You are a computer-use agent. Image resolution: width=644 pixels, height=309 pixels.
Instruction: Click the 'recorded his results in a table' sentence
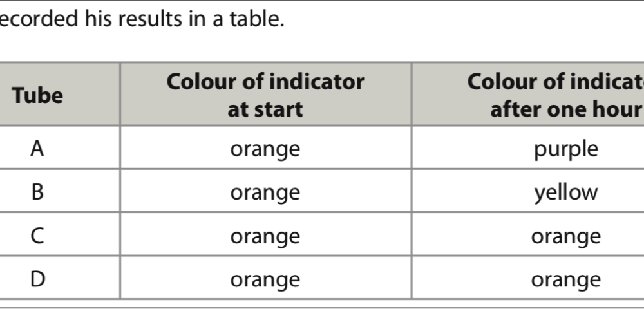(142, 19)
